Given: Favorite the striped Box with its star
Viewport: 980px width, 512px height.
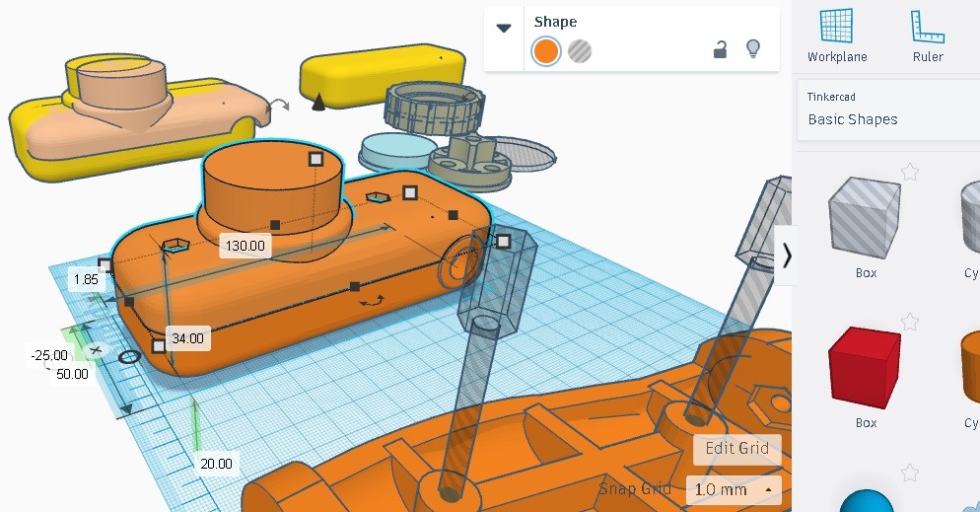Looking at the screenshot, I should 909,172.
